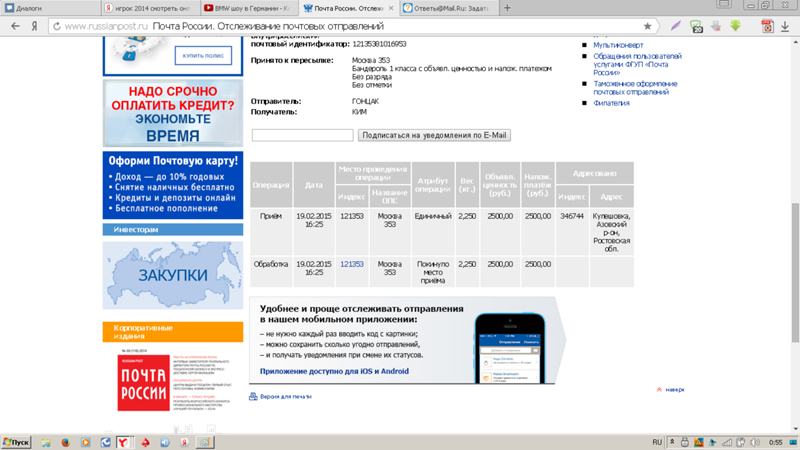Click the 346744 index cell
The height and width of the screenshot is (450, 800).
pos(572,232)
